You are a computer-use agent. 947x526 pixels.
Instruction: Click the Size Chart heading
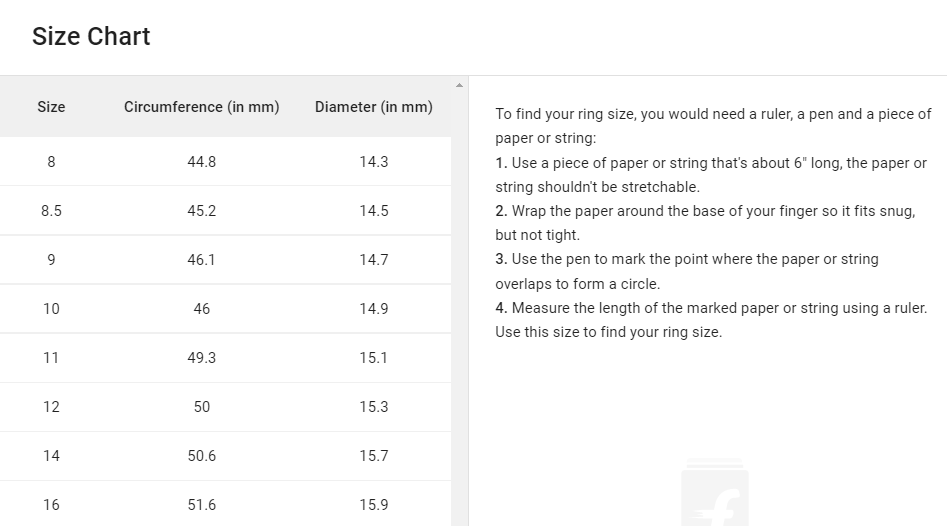[91, 36]
